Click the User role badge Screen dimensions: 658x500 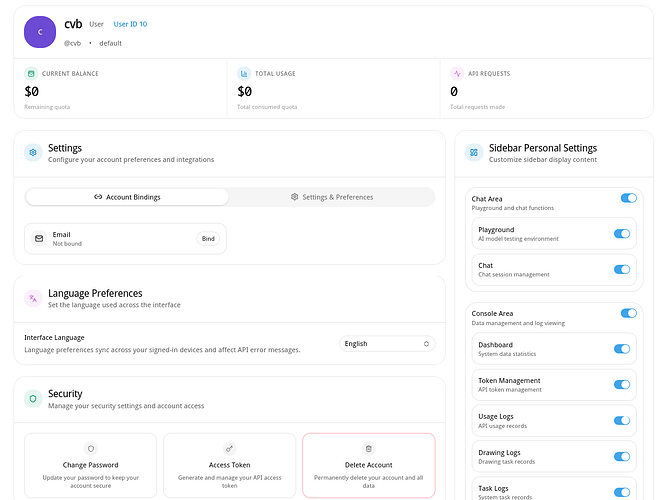pos(97,24)
